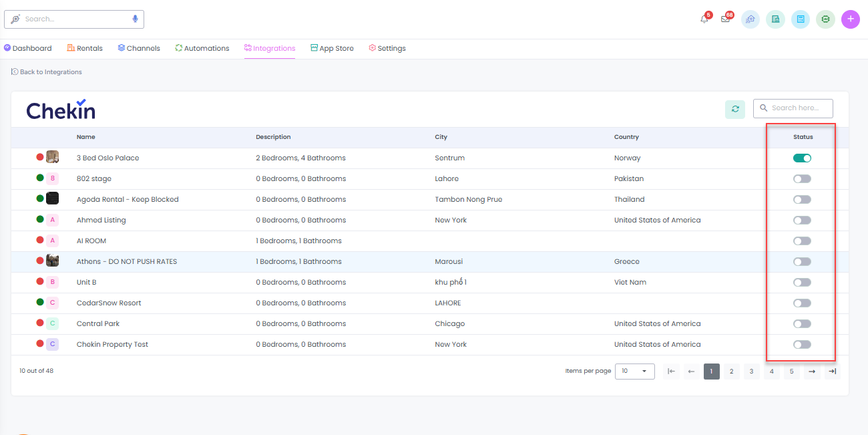The height and width of the screenshot is (435, 868).
Task: Toggle status for Chekin Property Test
Action: [x=802, y=345]
